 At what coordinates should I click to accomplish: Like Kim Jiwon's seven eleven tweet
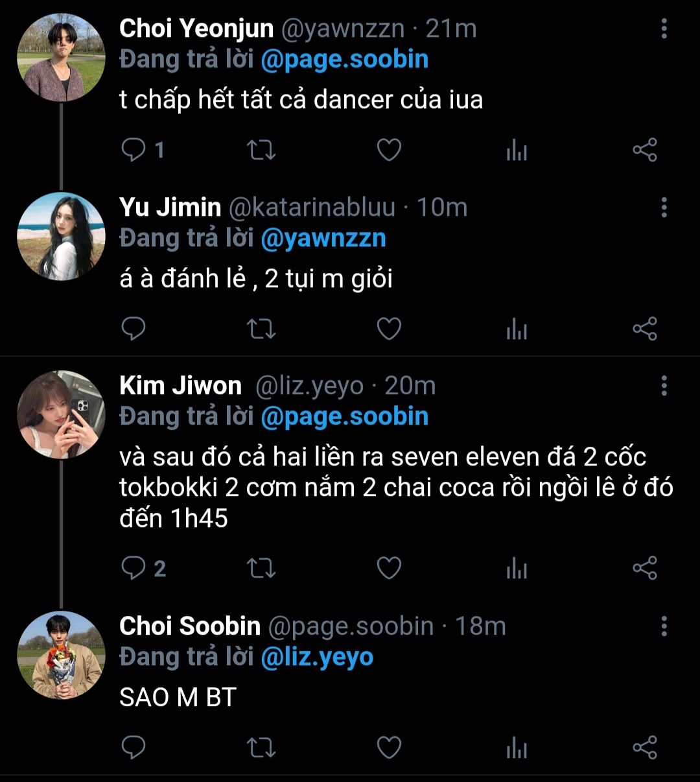click(x=389, y=569)
